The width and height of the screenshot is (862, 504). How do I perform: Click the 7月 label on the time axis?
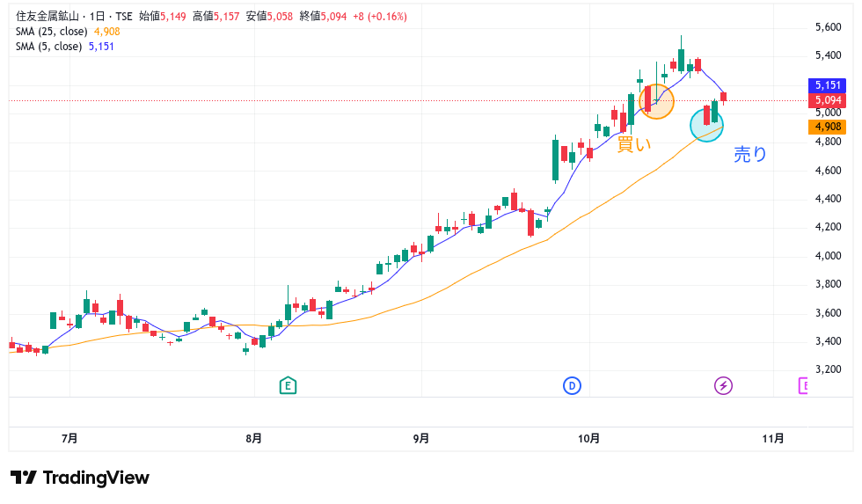(69, 438)
